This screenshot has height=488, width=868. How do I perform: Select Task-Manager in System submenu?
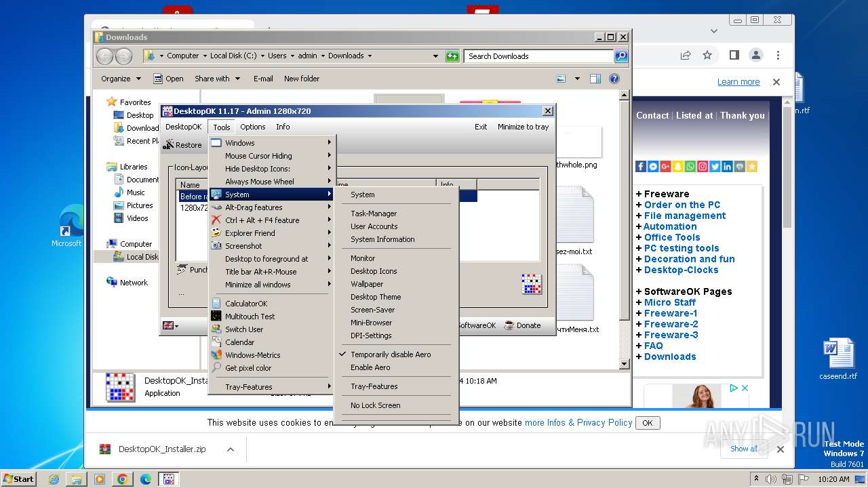pos(397,213)
